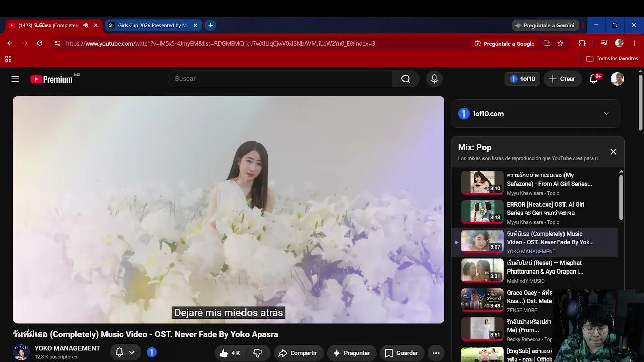The image size is (644, 362).
Task: Open the Chrome profile avatar in toolbar
Action: point(619,43)
